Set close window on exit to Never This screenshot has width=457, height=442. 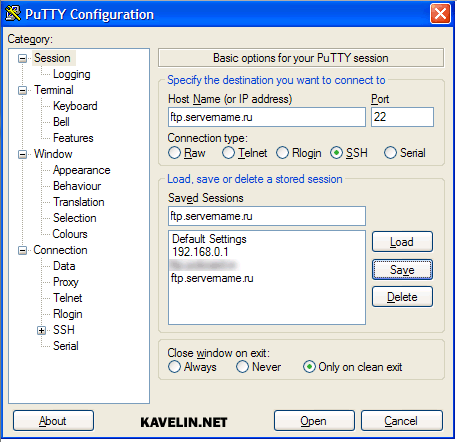242,367
